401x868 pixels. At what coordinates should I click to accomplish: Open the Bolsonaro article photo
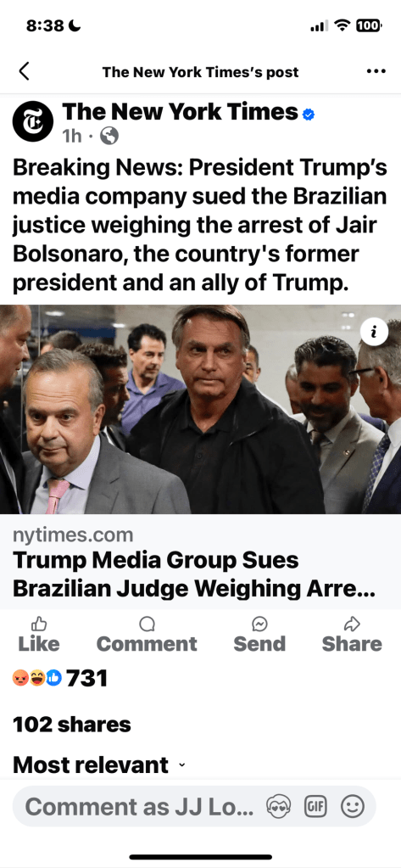[200, 409]
